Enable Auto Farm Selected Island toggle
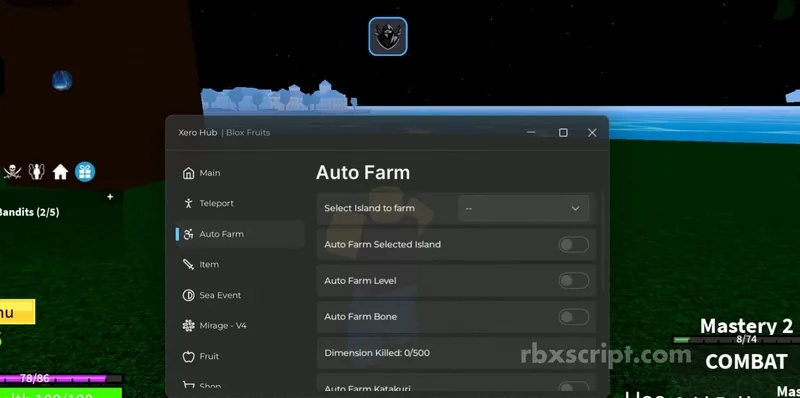Image resolution: width=800 pixels, height=398 pixels. pos(573,244)
